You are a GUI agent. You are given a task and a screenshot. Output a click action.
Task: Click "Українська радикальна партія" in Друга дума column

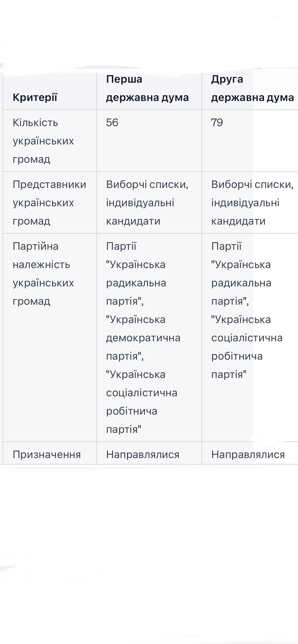coord(241,283)
